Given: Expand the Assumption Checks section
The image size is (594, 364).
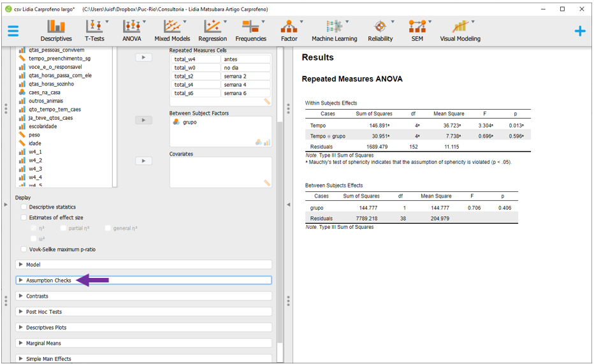Looking at the screenshot, I should tap(48, 280).
